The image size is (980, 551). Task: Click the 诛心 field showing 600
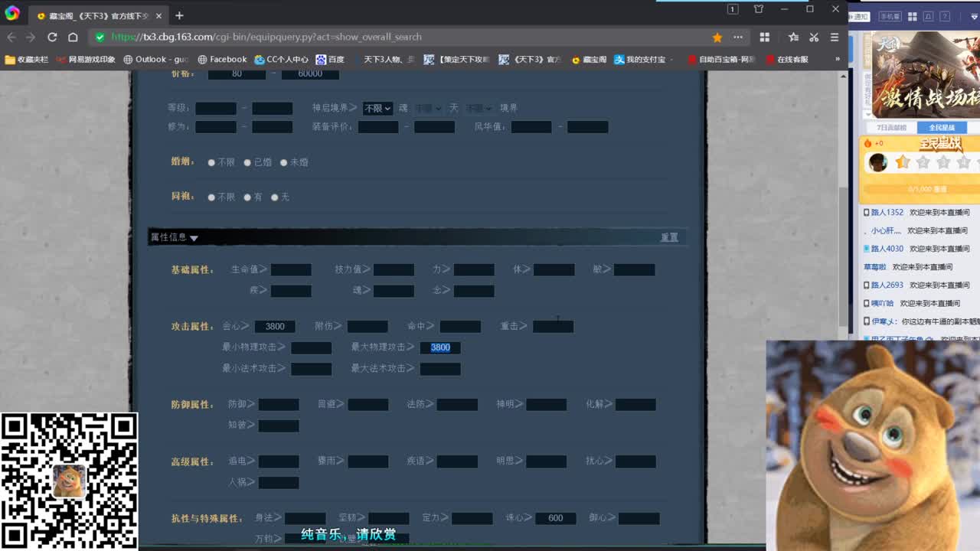pos(556,518)
